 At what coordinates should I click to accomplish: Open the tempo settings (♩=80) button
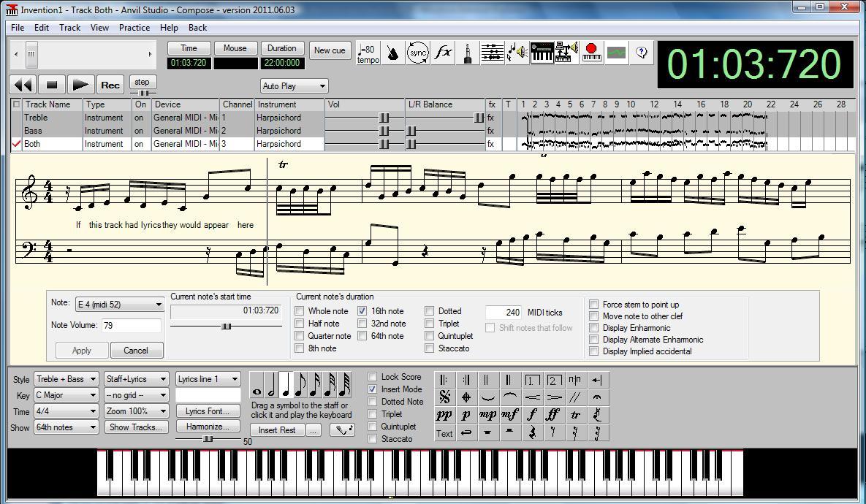pyautogui.click(x=368, y=53)
